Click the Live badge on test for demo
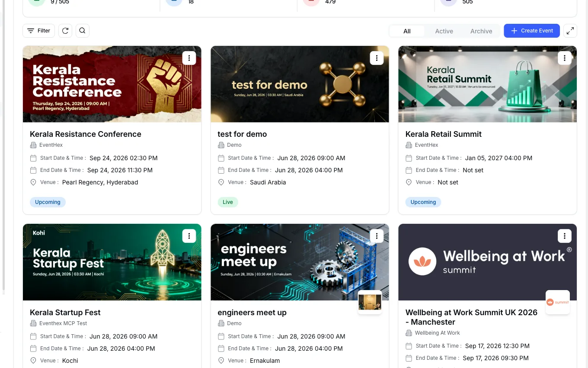 pyautogui.click(x=228, y=202)
